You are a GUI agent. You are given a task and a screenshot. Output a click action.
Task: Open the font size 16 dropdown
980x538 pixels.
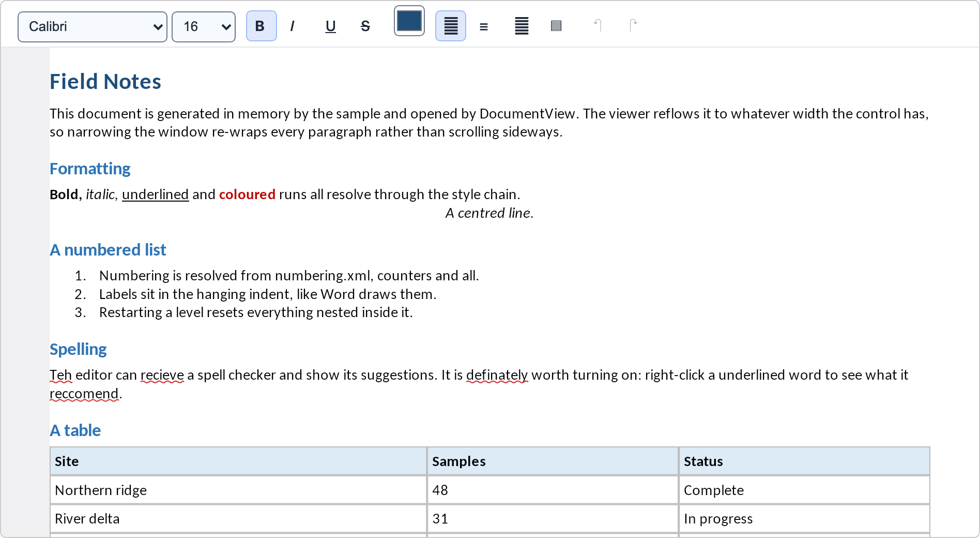(x=204, y=27)
